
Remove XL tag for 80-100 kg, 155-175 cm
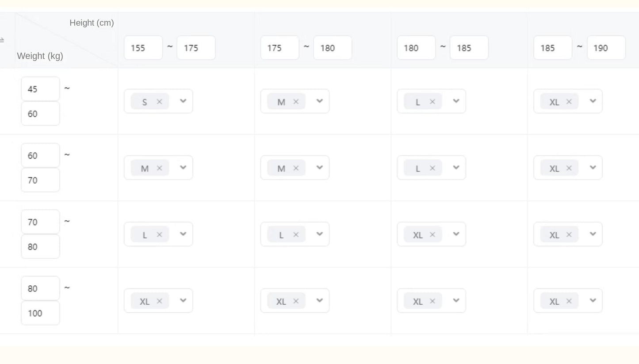(160, 301)
